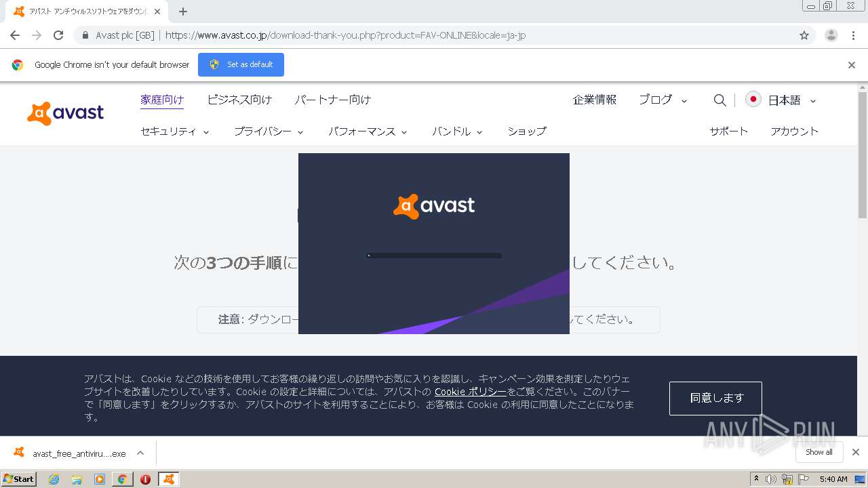Image resolution: width=868 pixels, height=488 pixels.
Task: Expand the ブログ dropdown
Action: pos(663,100)
